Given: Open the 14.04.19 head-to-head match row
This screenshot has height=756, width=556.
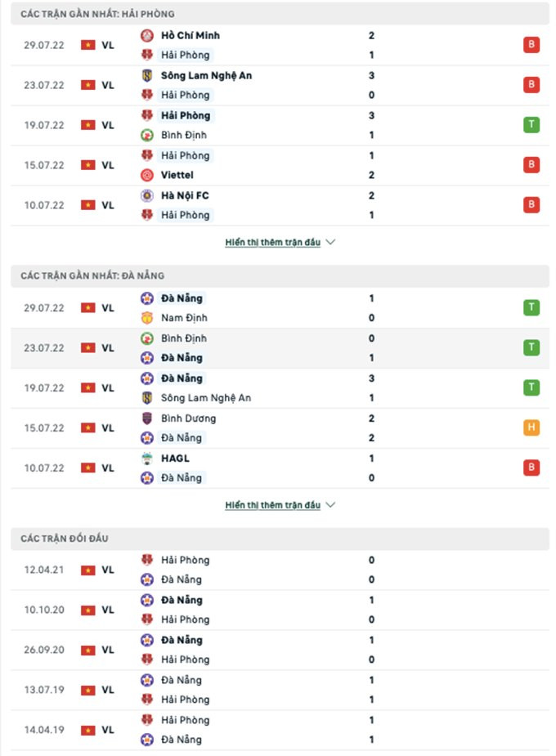Looking at the screenshot, I should (278, 730).
